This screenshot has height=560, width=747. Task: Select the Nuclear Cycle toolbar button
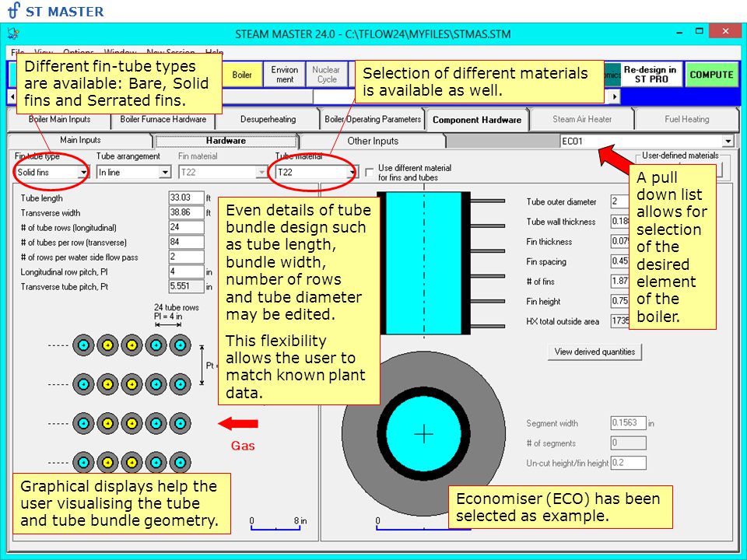(x=326, y=75)
